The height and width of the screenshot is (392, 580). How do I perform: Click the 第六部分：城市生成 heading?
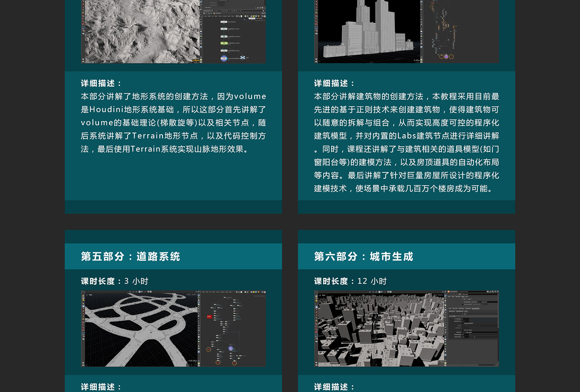click(x=363, y=257)
